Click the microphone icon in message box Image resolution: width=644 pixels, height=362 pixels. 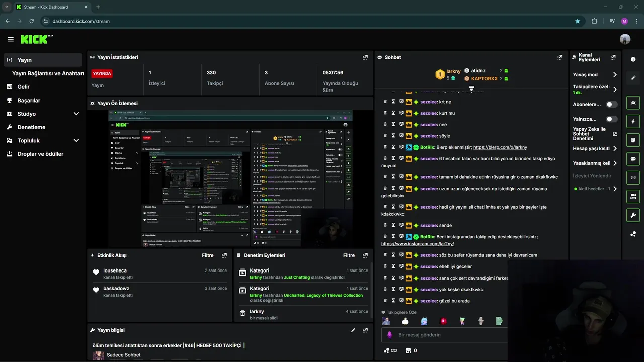[x=389, y=335]
